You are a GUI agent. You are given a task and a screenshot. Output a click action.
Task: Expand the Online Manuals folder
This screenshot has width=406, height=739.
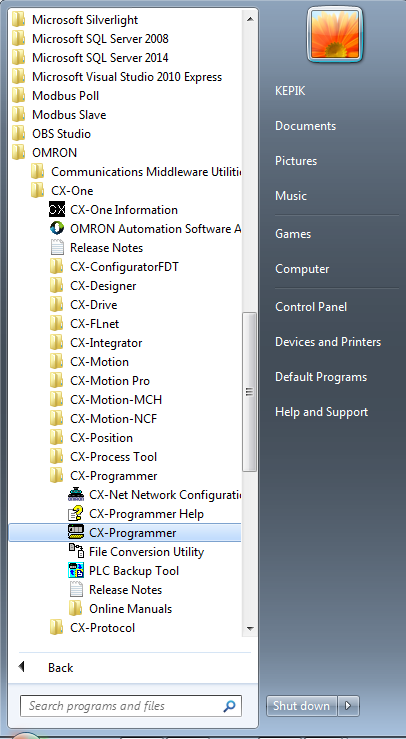(x=120, y=608)
